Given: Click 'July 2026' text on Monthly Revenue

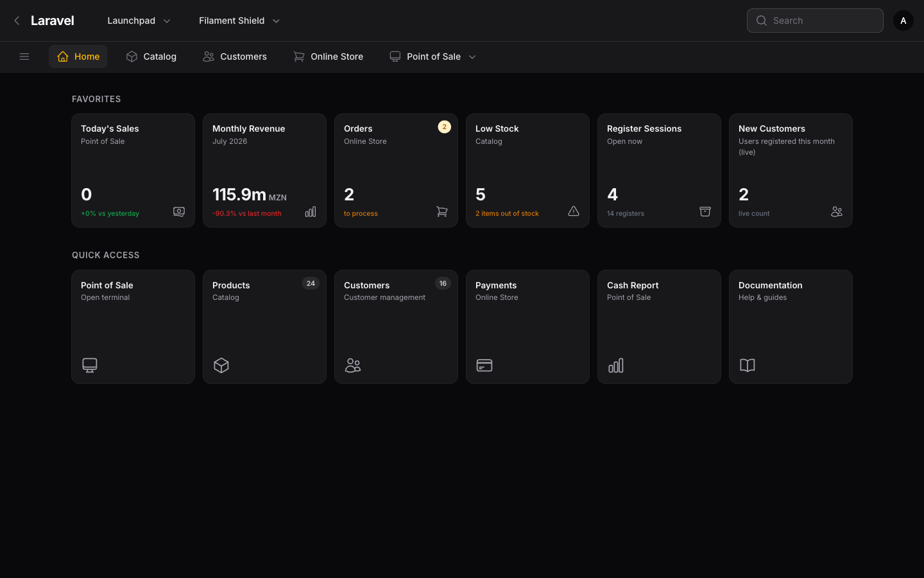Looking at the screenshot, I should (230, 141).
